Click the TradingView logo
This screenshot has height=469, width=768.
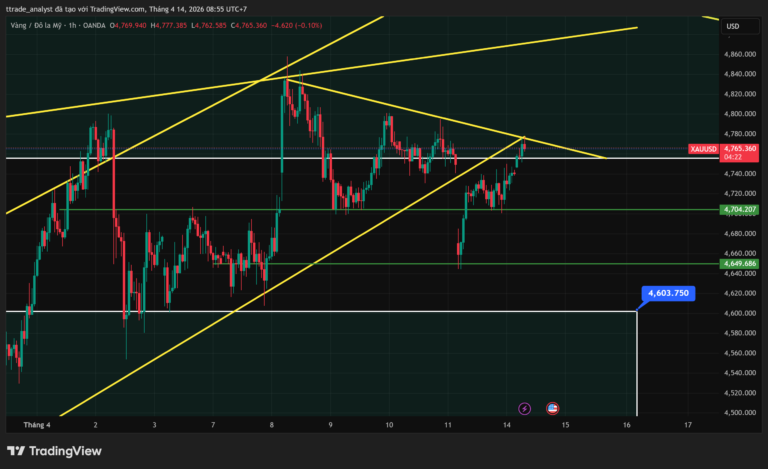click(54, 451)
